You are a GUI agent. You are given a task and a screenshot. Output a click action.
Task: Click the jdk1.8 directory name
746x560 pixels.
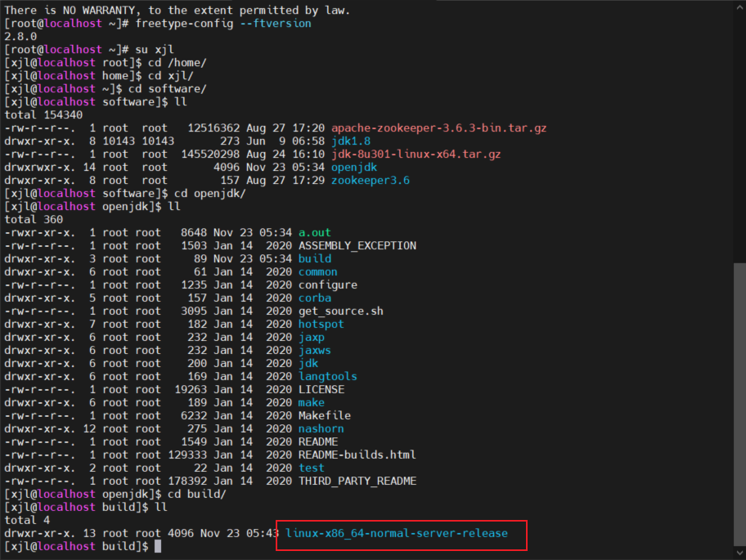point(351,141)
